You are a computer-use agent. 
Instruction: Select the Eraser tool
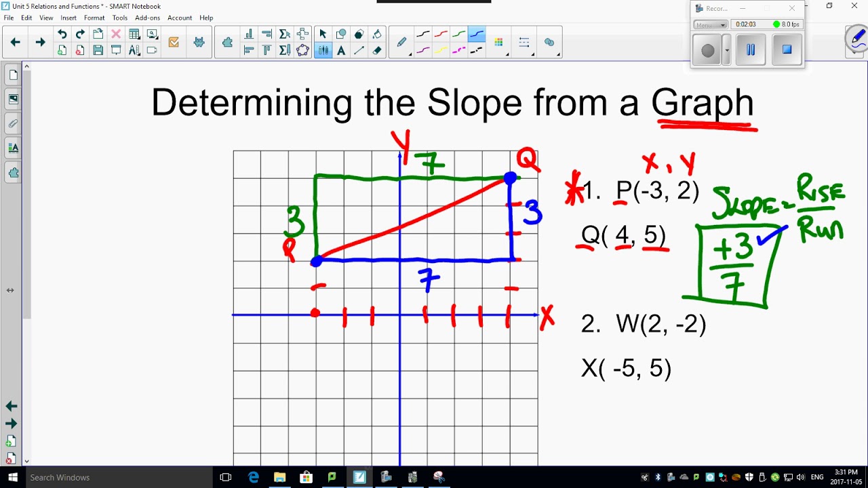coord(377,50)
